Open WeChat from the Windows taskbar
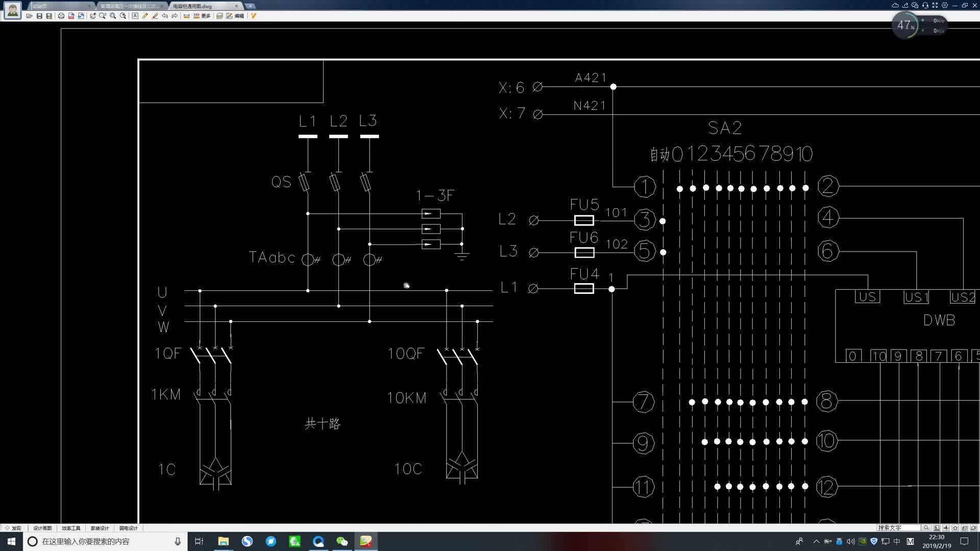The width and height of the screenshot is (980, 551). (x=342, y=541)
